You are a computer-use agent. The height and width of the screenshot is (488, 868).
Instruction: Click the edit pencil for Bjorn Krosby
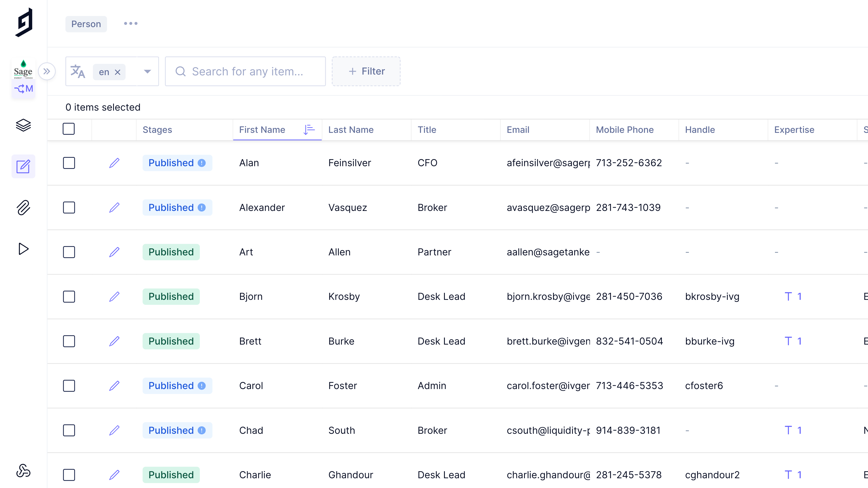114,297
